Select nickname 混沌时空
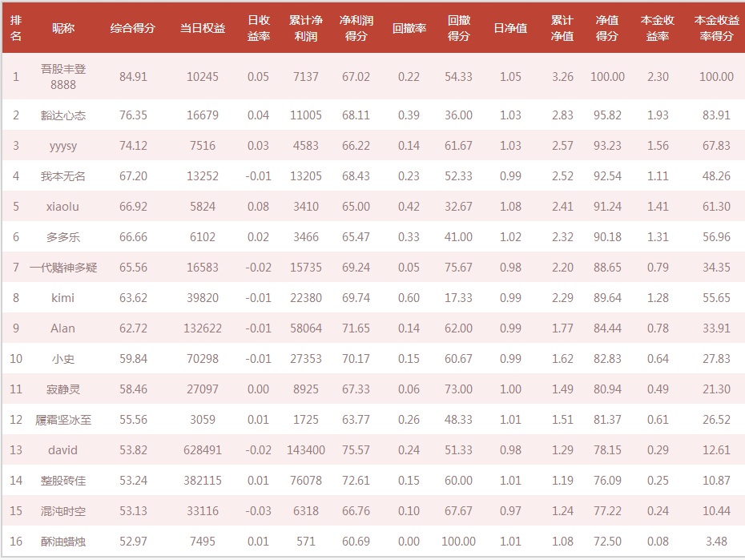 [x=63, y=510]
